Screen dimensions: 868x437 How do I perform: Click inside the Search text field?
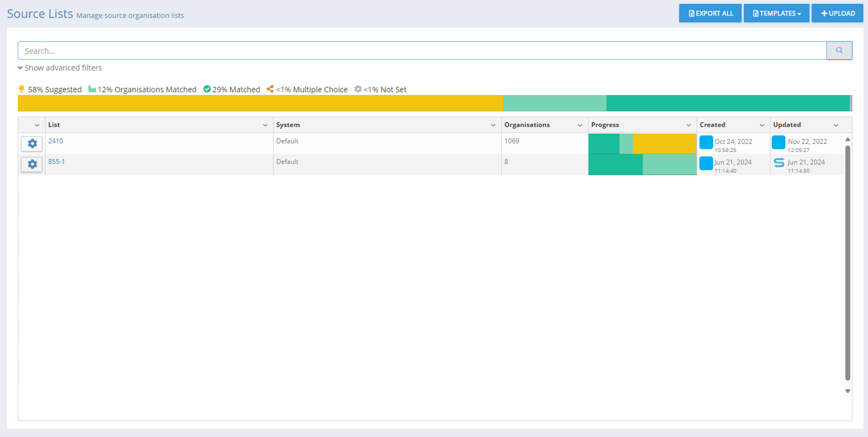pyautogui.click(x=421, y=51)
